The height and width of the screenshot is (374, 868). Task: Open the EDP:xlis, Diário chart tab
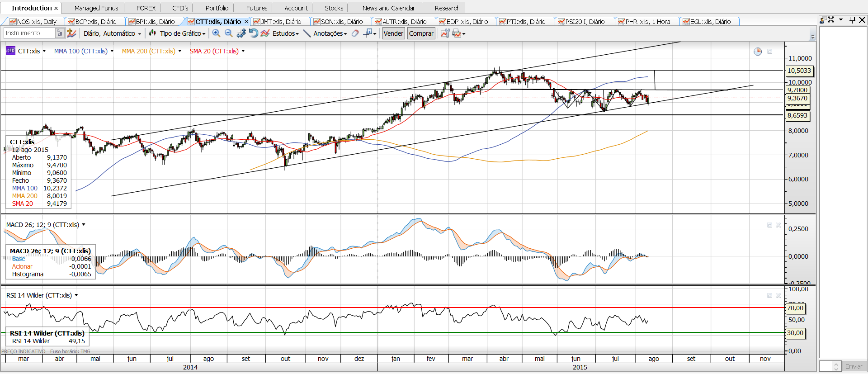(467, 22)
